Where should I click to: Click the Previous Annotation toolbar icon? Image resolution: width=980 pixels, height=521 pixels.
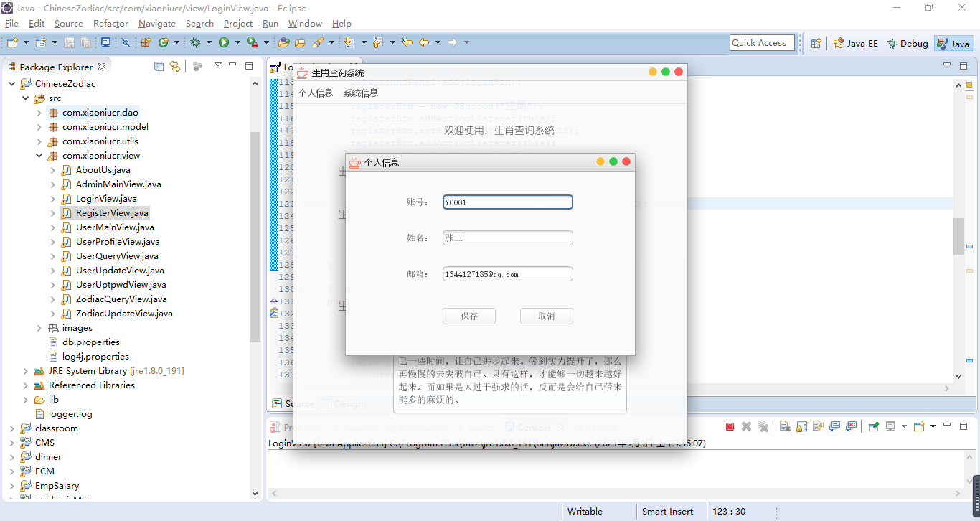pos(377,43)
